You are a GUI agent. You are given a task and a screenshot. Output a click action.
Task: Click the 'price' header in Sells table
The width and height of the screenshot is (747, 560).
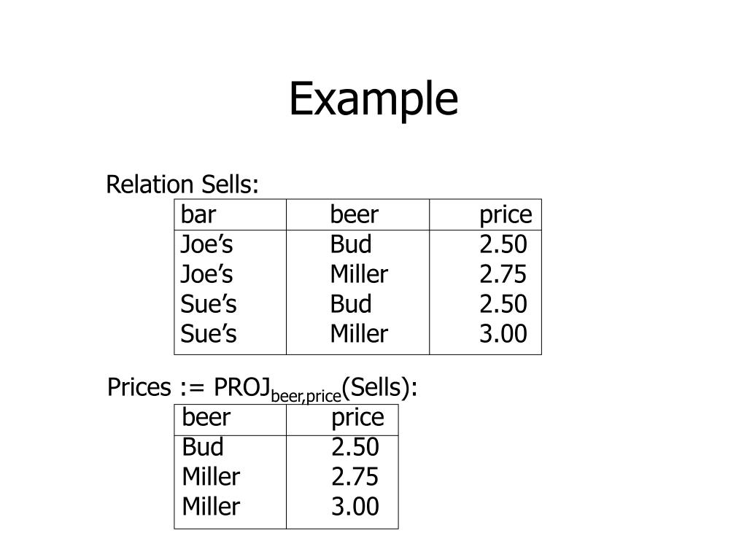coord(506,216)
